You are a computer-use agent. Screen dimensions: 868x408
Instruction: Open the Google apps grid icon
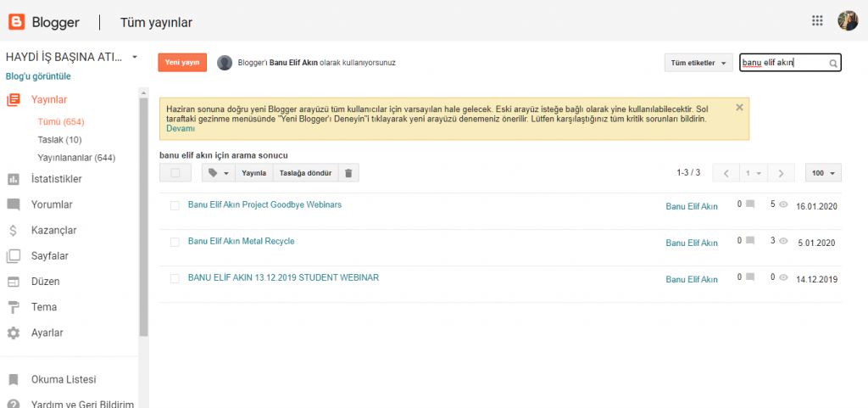817,21
